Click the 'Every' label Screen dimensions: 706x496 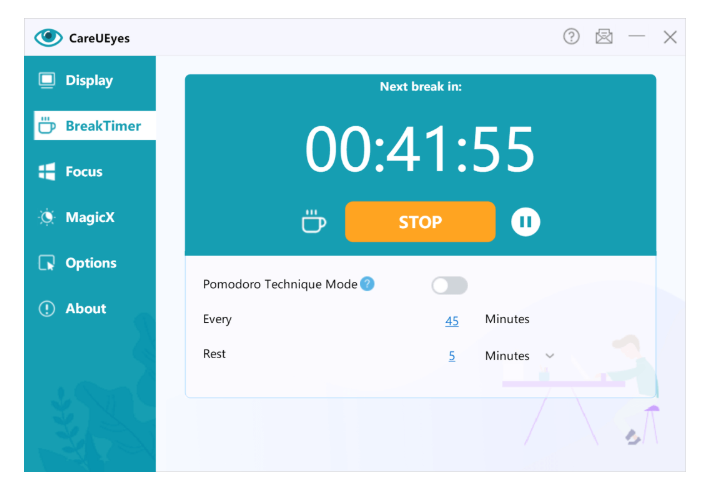click(x=217, y=319)
